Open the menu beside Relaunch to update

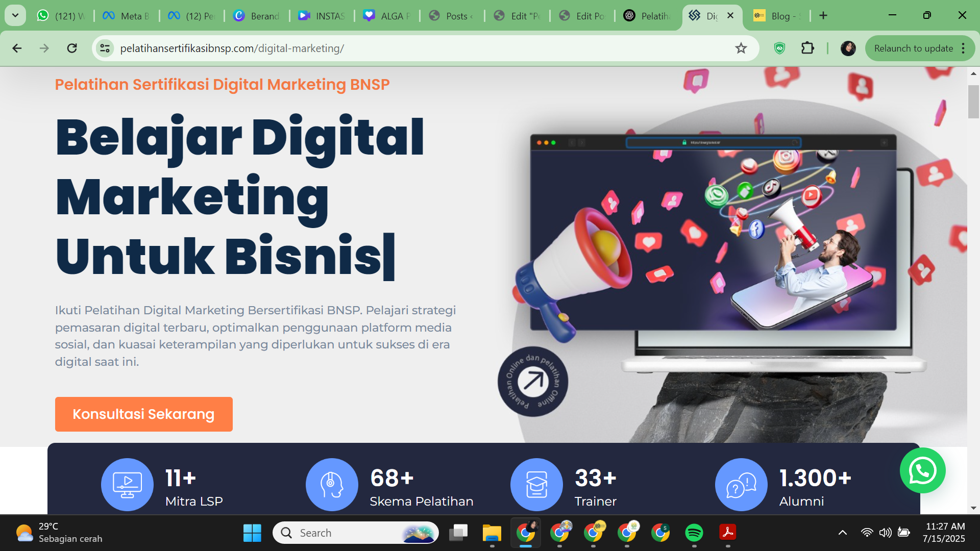coord(964,48)
